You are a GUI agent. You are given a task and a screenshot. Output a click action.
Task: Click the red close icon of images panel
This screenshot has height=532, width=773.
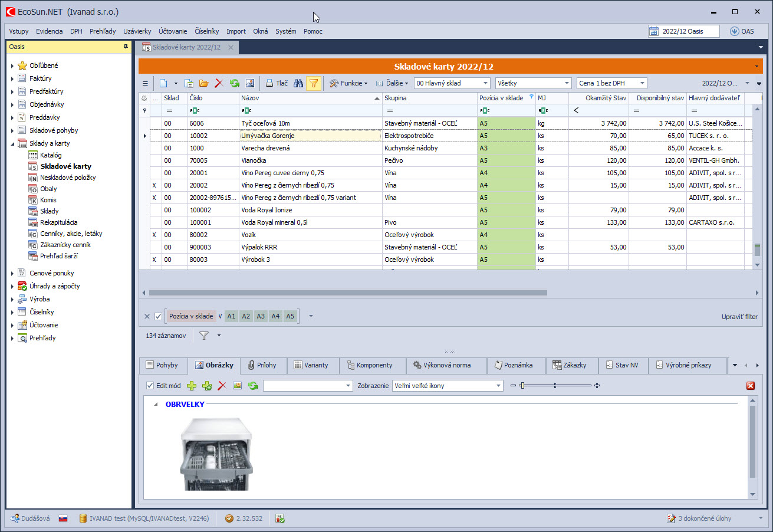click(751, 386)
